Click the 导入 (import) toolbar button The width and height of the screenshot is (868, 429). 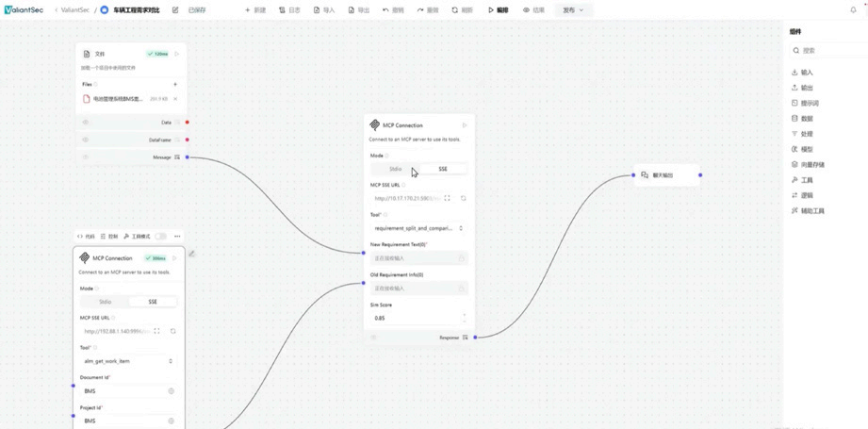point(324,10)
